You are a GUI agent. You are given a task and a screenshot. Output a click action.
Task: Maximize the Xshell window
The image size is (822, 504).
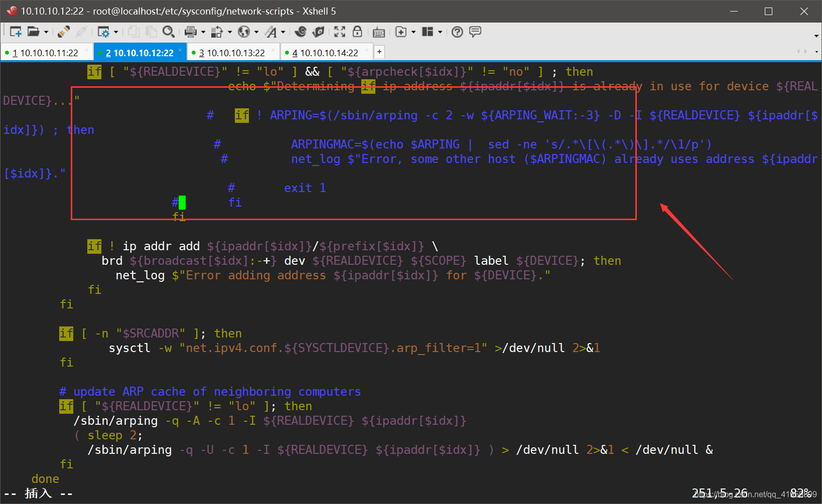[x=768, y=11]
